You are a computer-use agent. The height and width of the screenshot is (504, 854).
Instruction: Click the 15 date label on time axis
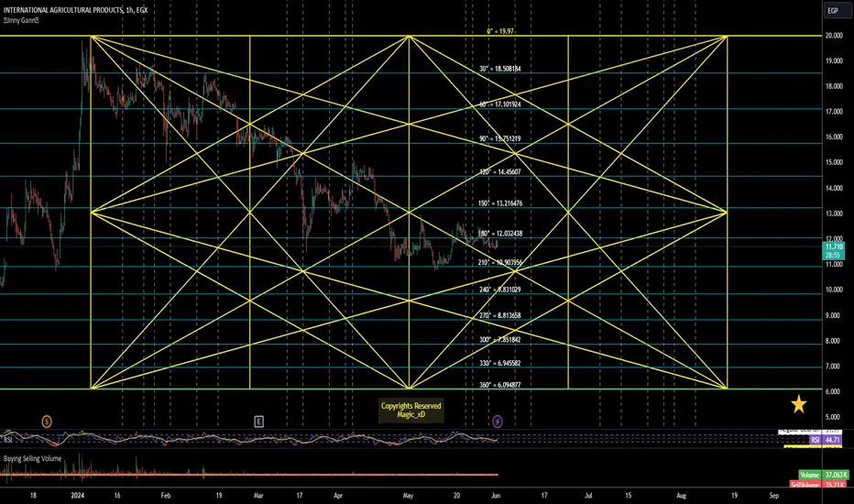[x=628, y=496]
